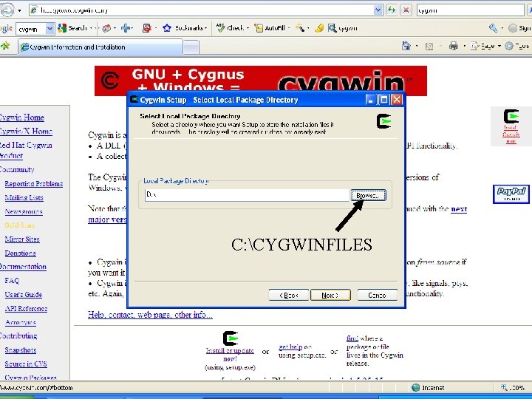
Task: Click the red Stop loading icon
Action: click(x=406, y=10)
